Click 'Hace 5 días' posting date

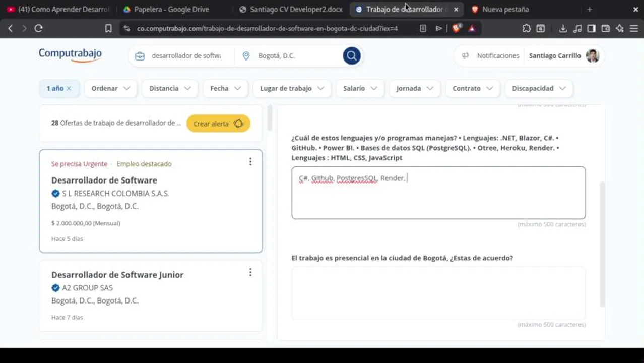click(67, 239)
